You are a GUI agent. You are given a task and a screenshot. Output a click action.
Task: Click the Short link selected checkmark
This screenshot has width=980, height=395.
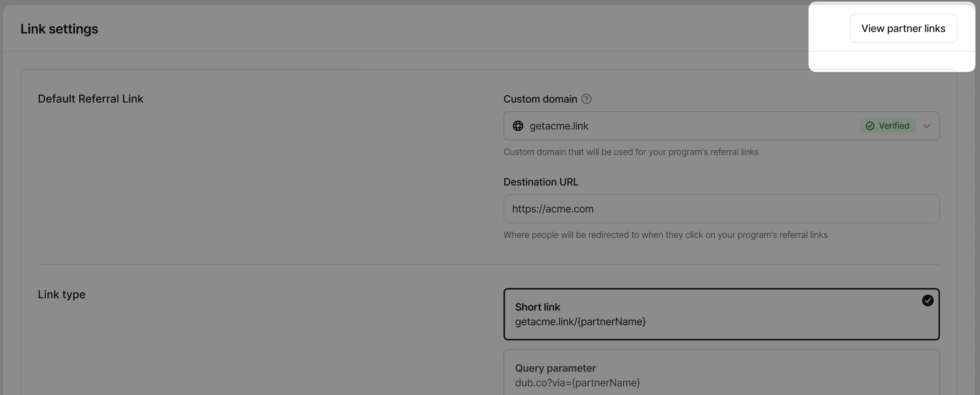(928, 300)
